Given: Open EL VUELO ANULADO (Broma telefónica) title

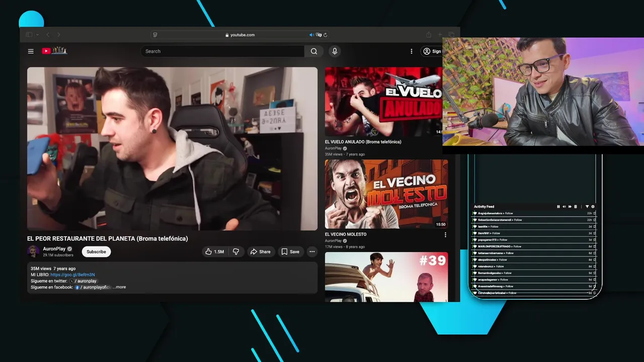Looking at the screenshot, I should (x=363, y=142).
